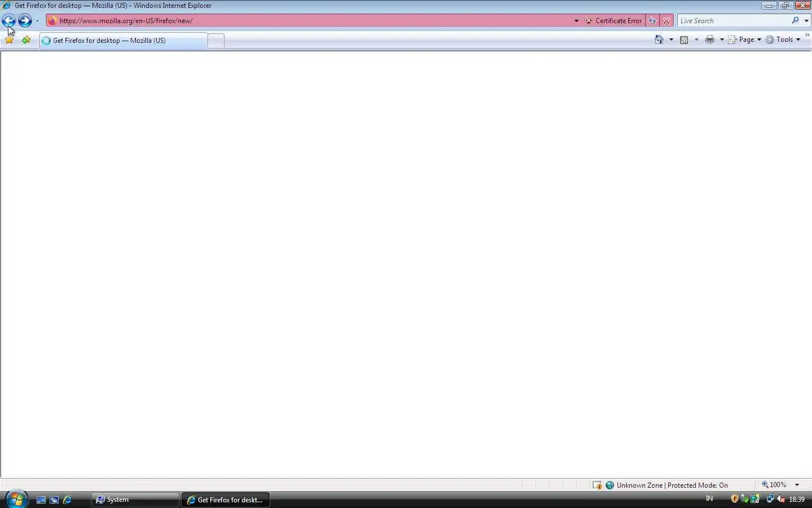This screenshot has width=812, height=508.
Task: Click Switch Between Windows quick launch icon
Action: click(54, 500)
